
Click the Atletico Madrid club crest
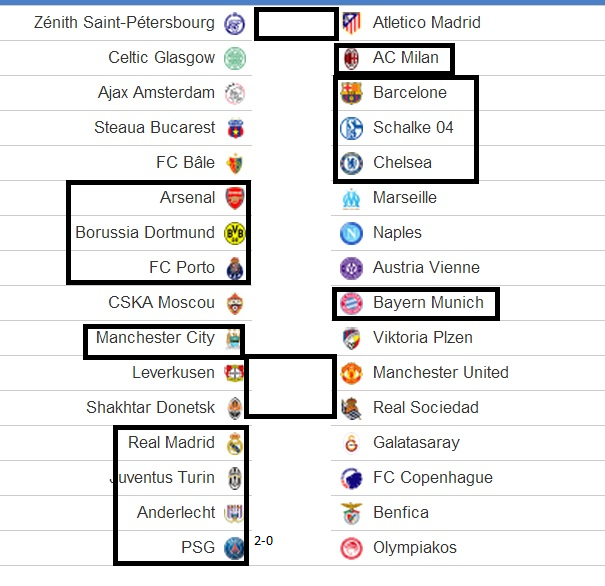pos(352,23)
